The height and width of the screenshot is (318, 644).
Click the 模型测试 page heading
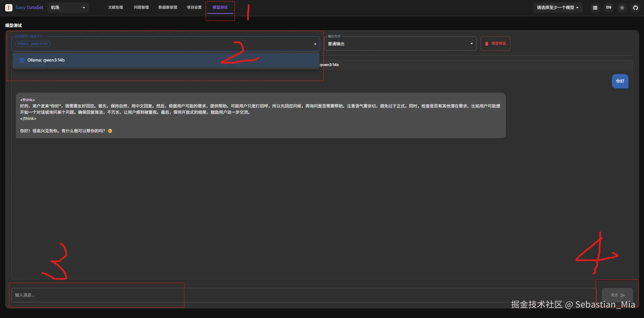(x=13, y=26)
